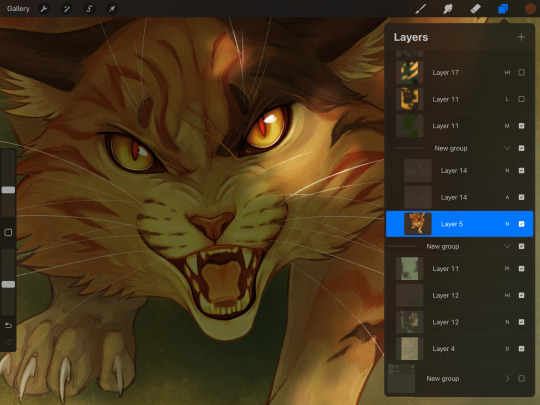The width and height of the screenshot is (540, 405).
Task: Open A blend mode of Layer 14
Action: click(x=507, y=197)
